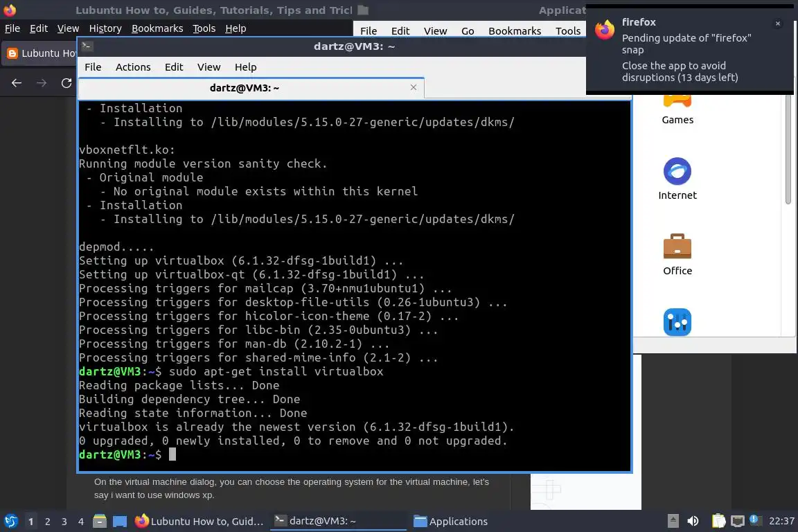Select the Lubuntu How to Firefox browser tab

(x=39, y=53)
